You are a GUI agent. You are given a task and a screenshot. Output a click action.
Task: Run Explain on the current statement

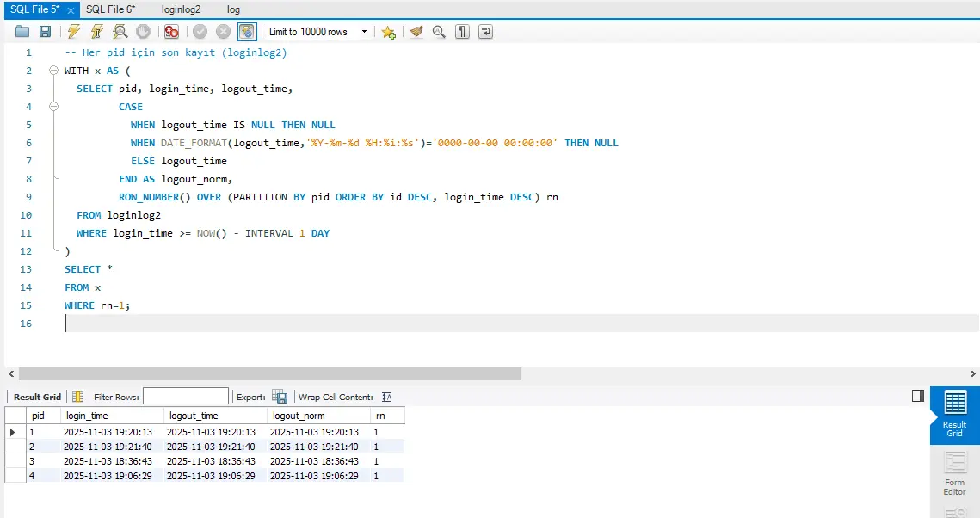[x=120, y=32]
